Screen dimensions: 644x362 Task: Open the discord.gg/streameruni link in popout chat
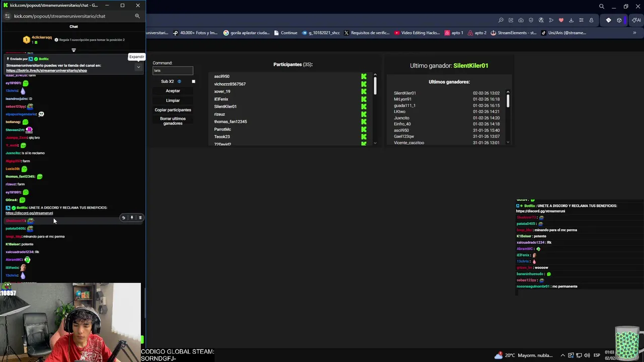(29, 213)
